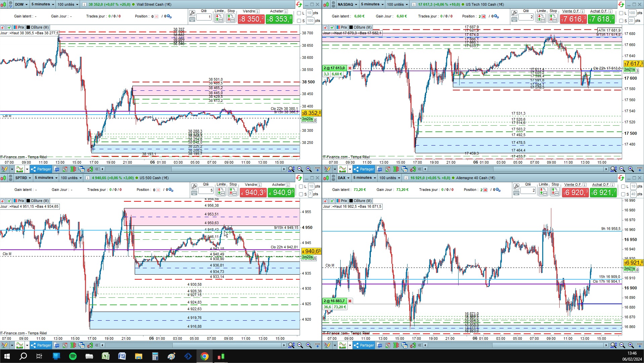Open the DOW instrument dropdown
Viewport: 644px width, 363px height.
pyautogui.click(x=22, y=4)
